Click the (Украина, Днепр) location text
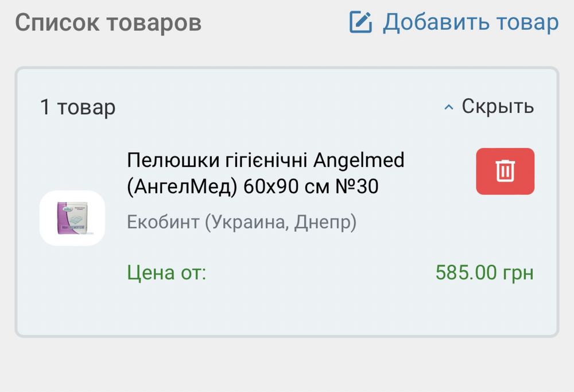The height and width of the screenshot is (392, 574). pyautogui.click(x=281, y=222)
